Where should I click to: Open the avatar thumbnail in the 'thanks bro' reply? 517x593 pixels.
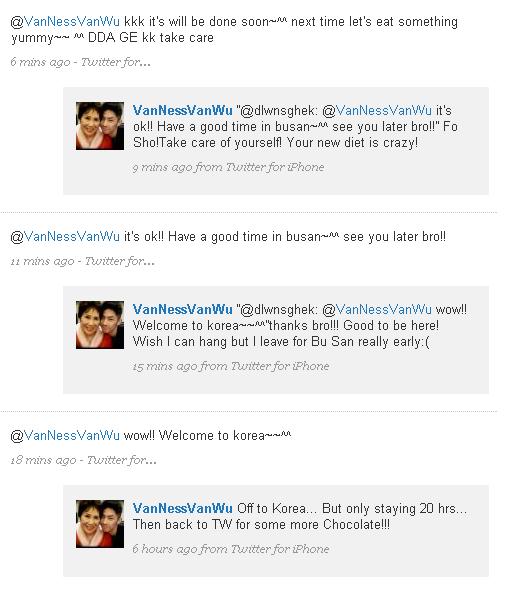coord(100,325)
